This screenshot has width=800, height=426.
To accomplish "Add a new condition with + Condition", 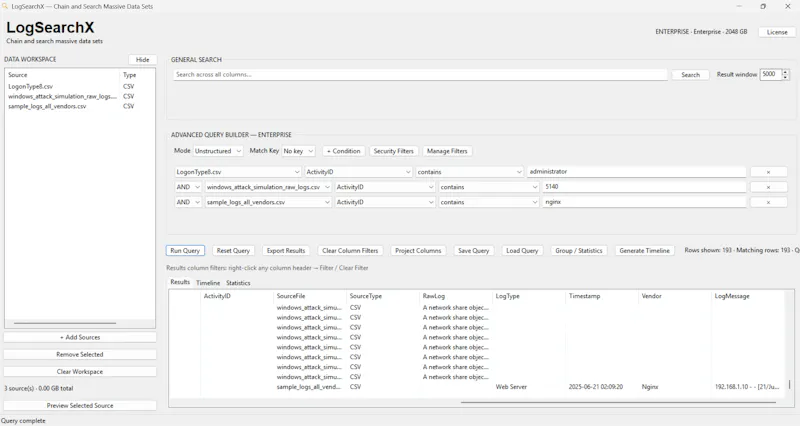I will click(344, 151).
